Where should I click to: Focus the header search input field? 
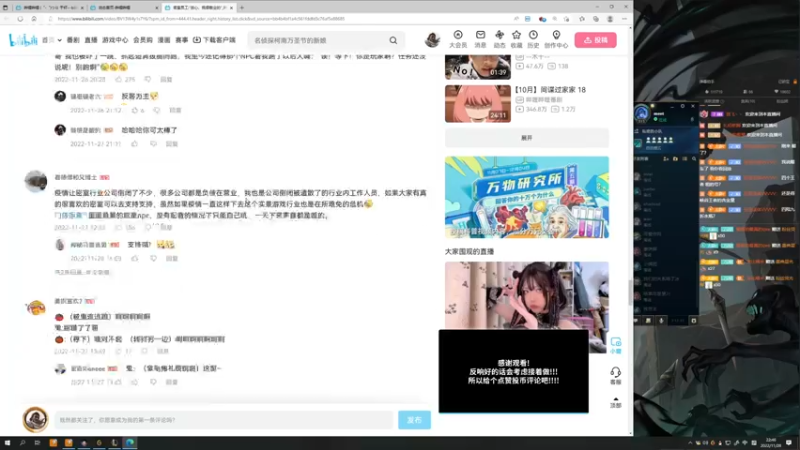click(x=319, y=40)
